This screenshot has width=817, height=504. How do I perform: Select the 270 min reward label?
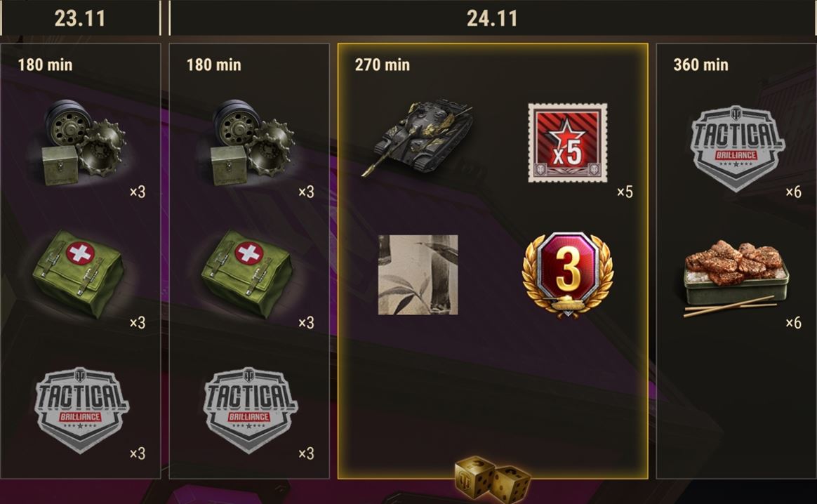tap(382, 65)
